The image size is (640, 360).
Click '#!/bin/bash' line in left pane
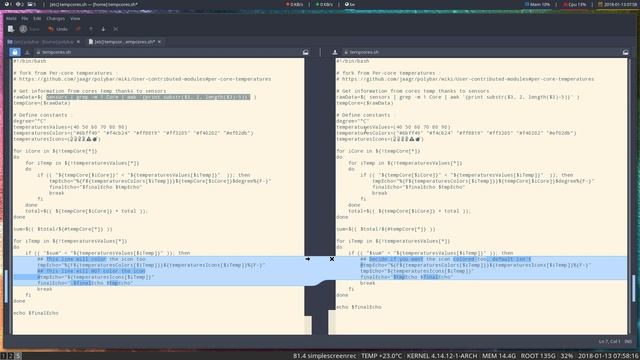(30, 61)
